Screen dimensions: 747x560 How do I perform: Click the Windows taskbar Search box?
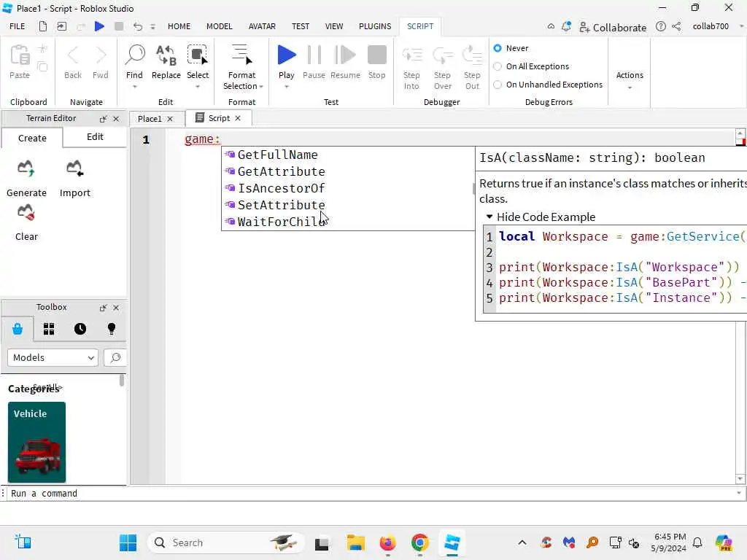coord(226,542)
